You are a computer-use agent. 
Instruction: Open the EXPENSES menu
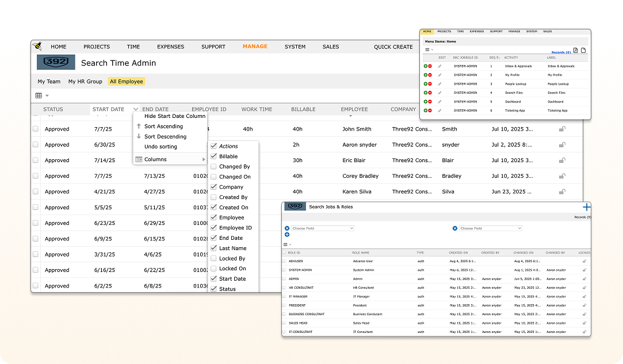[170, 47]
